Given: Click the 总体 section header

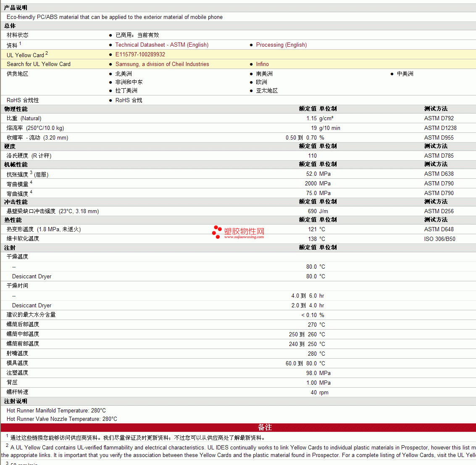Looking at the screenshot, I should click(10, 26).
